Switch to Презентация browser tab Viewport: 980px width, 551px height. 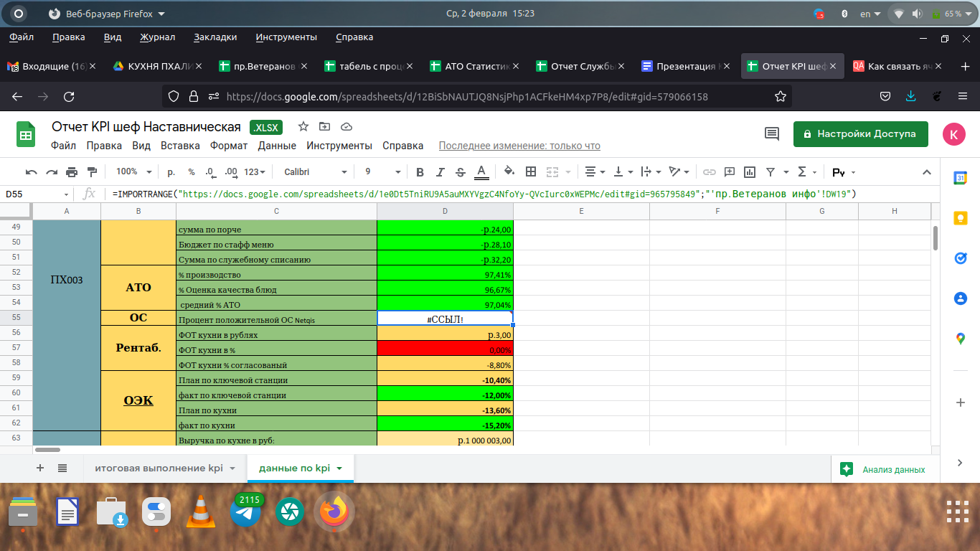[687, 66]
